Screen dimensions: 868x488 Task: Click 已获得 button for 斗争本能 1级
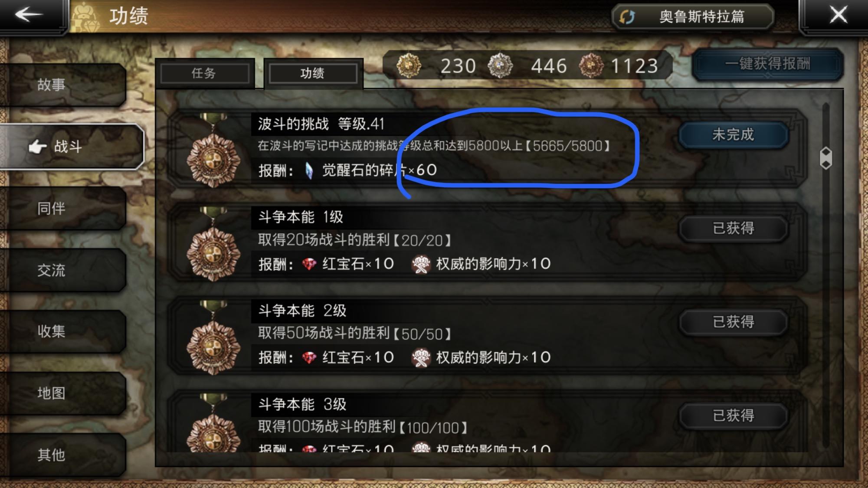[734, 228]
